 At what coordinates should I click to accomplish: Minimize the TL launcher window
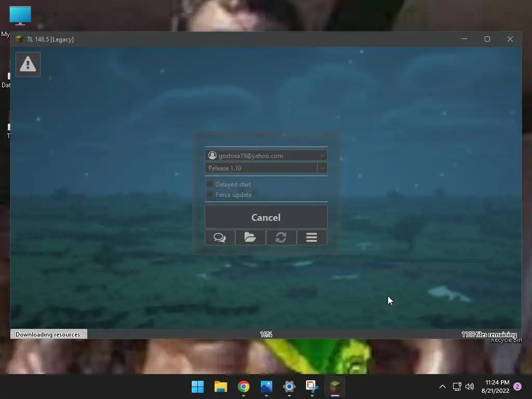pyautogui.click(x=464, y=39)
